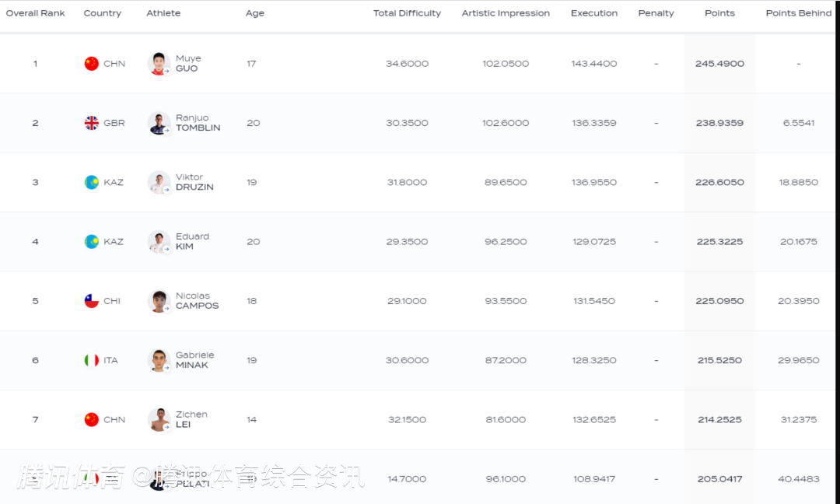Sort by Total Difficulty column header
Viewport: 840px width, 504px height.
(x=407, y=13)
